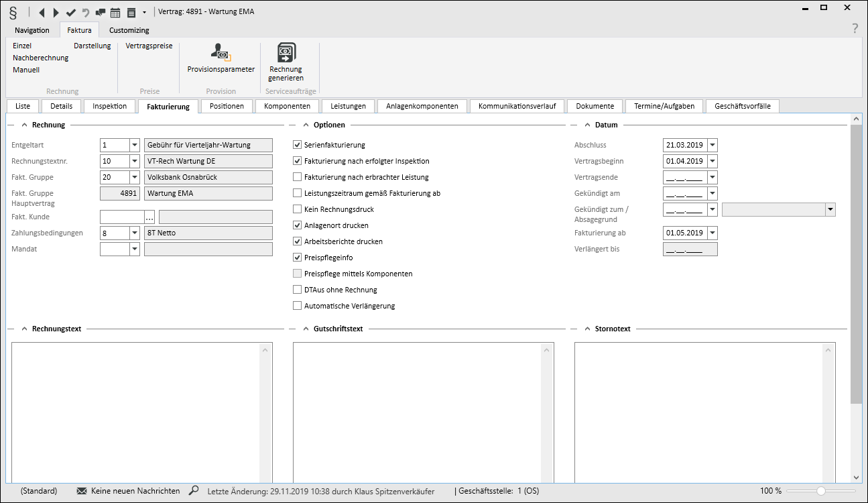Click the Provisionsparameter icon
Image resolution: width=868 pixels, height=503 pixels.
(x=221, y=52)
